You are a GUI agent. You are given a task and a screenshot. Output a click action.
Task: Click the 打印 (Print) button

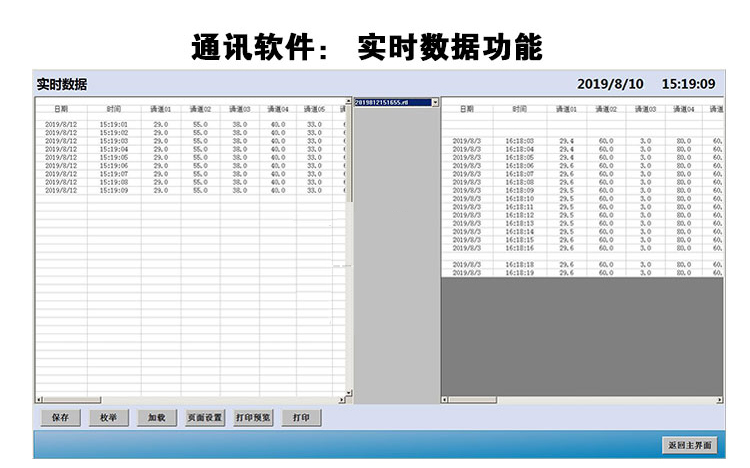pos(301,419)
